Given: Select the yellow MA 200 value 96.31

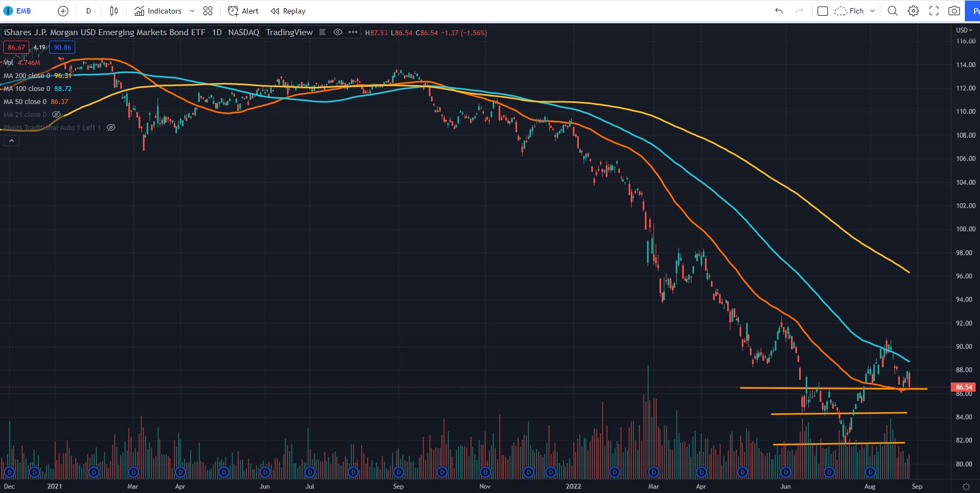Looking at the screenshot, I should click(63, 76).
